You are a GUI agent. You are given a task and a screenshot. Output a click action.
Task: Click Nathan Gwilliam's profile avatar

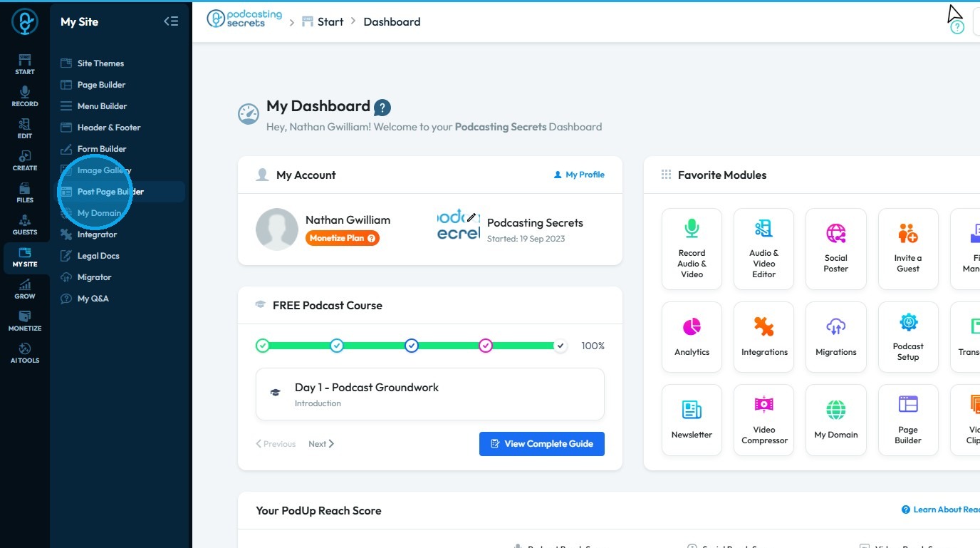pos(277,229)
